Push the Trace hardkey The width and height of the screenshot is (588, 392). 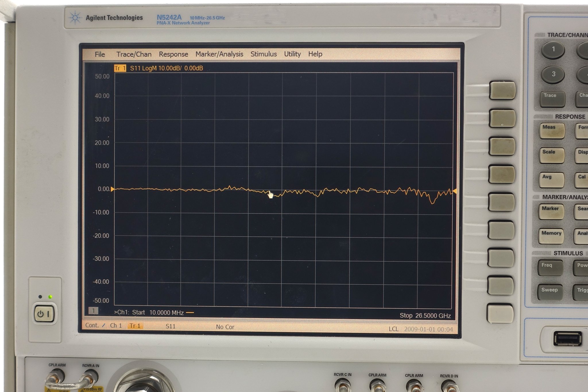coord(553,99)
